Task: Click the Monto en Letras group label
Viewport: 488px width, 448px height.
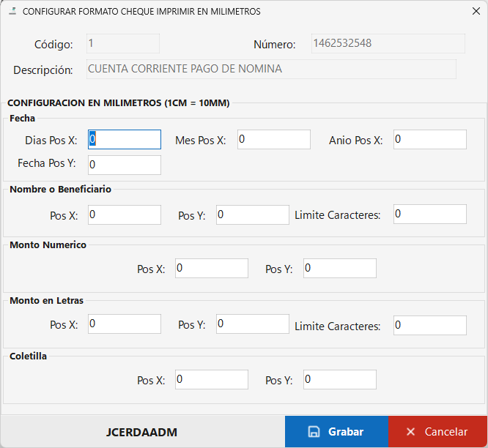Action: (46, 300)
